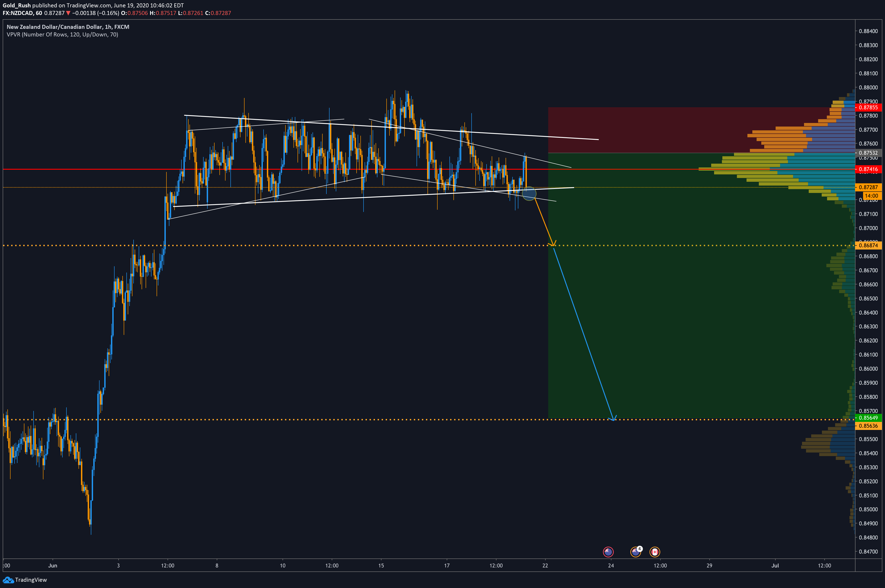Click the 15 date label on time axis
885x588 pixels.
point(381,565)
